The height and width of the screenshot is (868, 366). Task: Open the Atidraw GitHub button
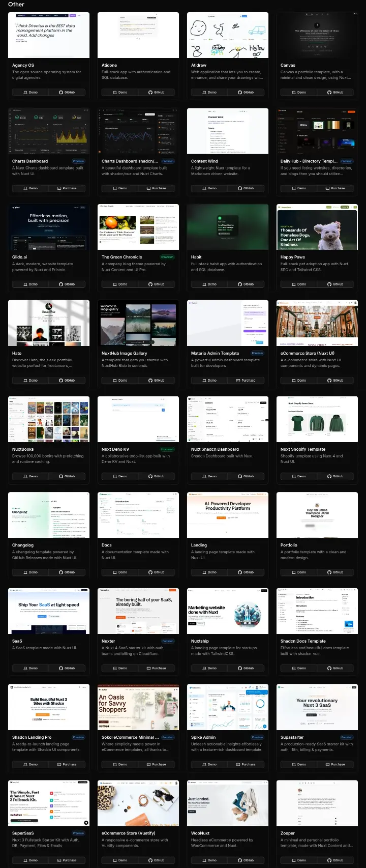pyautogui.click(x=246, y=93)
